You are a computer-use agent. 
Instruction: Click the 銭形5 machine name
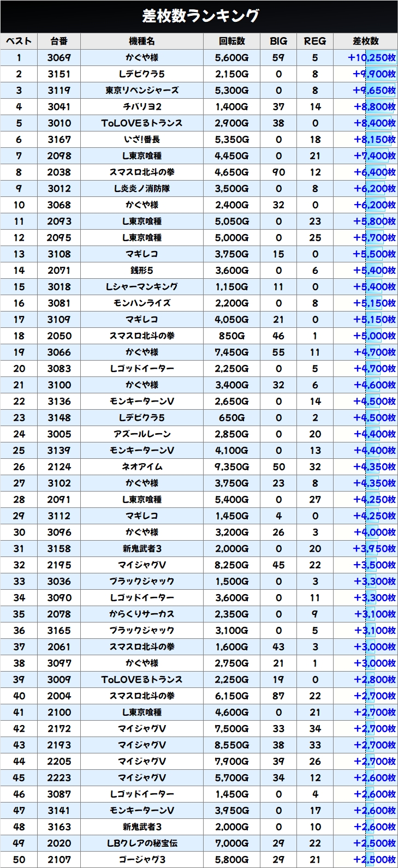pyautogui.click(x=142, y=271)
